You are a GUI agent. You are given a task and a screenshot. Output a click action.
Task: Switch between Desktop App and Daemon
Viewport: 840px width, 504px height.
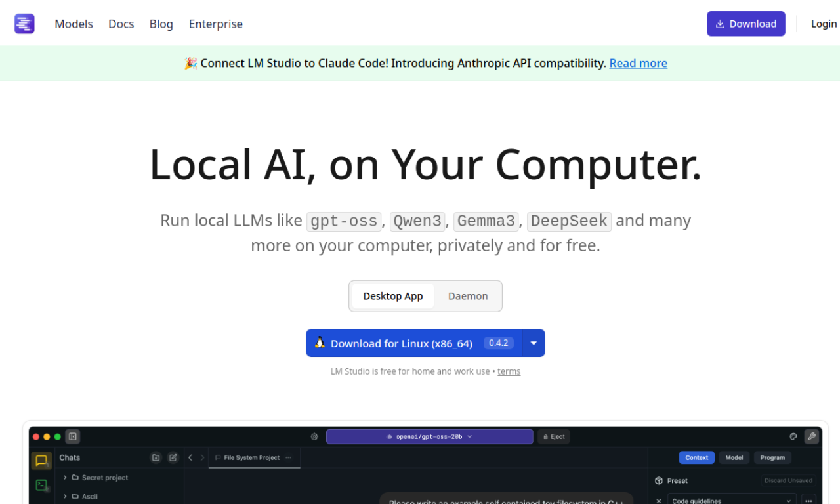(467, 296)
